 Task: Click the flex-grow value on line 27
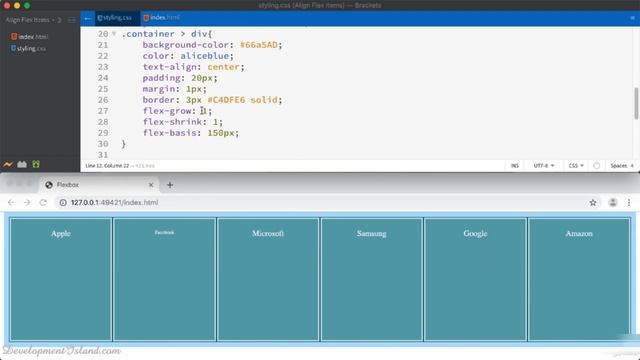pos(204,111)
